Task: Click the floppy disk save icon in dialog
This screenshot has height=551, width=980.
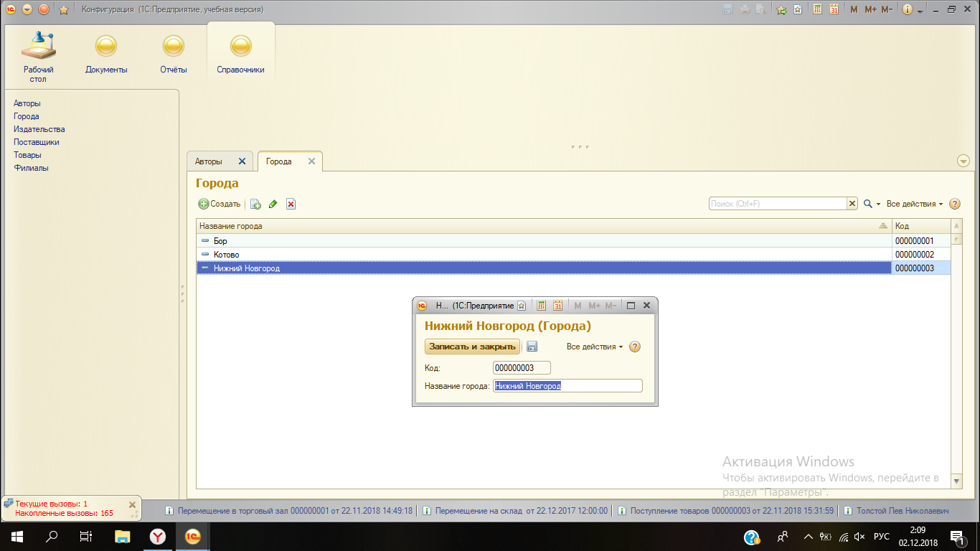Action: (532, 347)
